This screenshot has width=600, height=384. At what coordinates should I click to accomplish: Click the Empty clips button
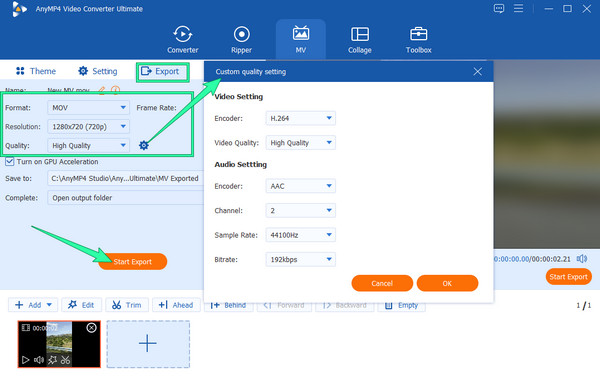[x=401, y=305]
